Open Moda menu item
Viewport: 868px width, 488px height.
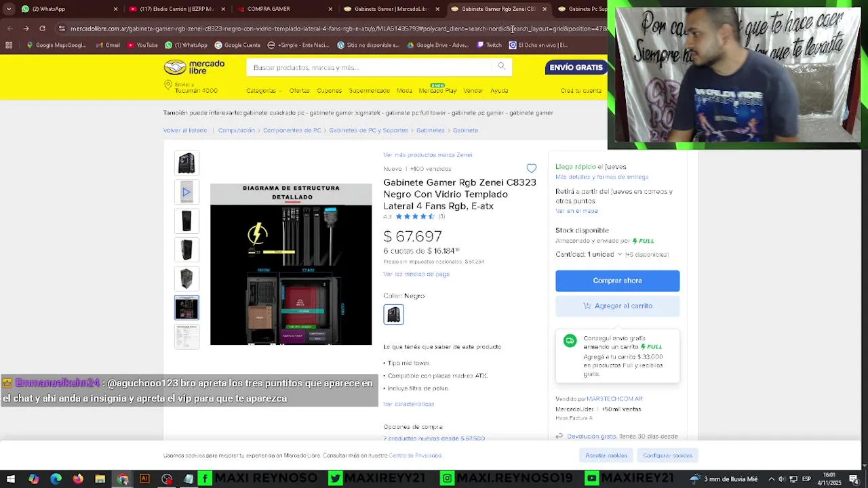pos(404,91)
